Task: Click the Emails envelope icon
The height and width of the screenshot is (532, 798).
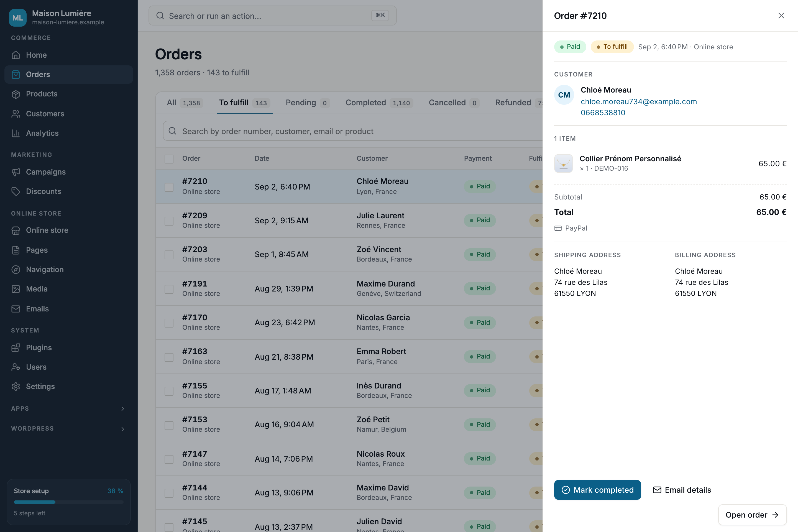Action: point(16,309)
